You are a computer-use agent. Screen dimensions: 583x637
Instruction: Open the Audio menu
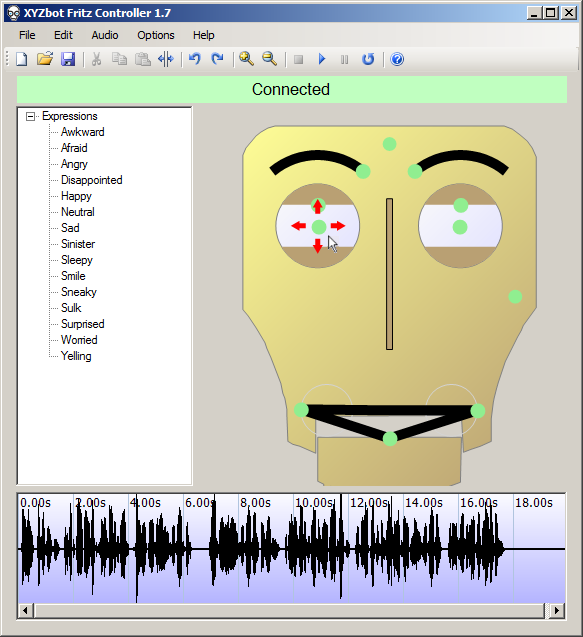coord(105,35)
